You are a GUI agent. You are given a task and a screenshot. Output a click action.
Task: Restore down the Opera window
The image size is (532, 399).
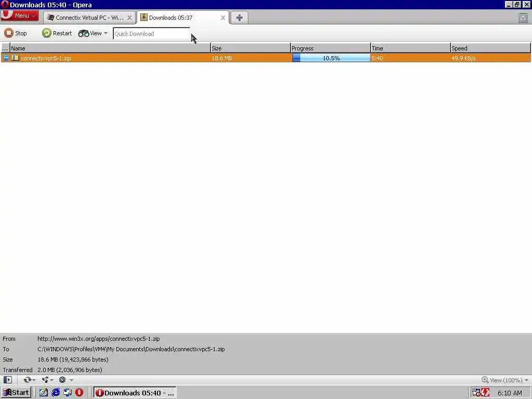(517, 4)
